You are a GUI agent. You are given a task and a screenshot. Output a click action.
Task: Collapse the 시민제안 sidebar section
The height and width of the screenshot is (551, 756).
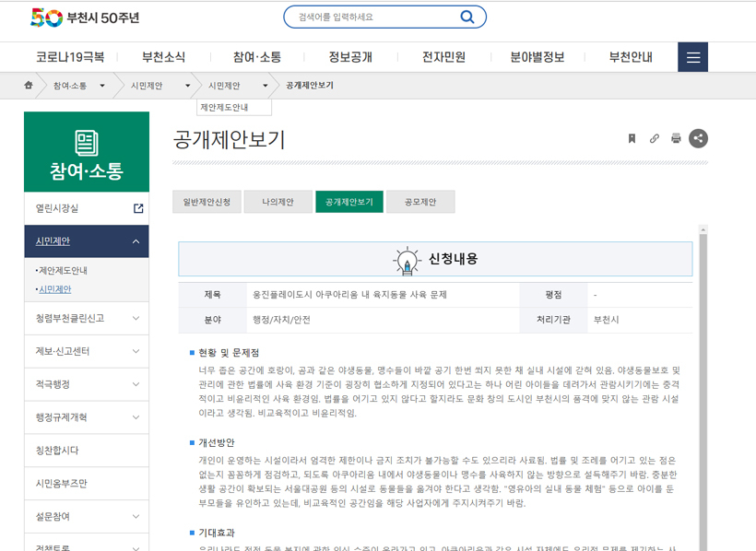87,241
